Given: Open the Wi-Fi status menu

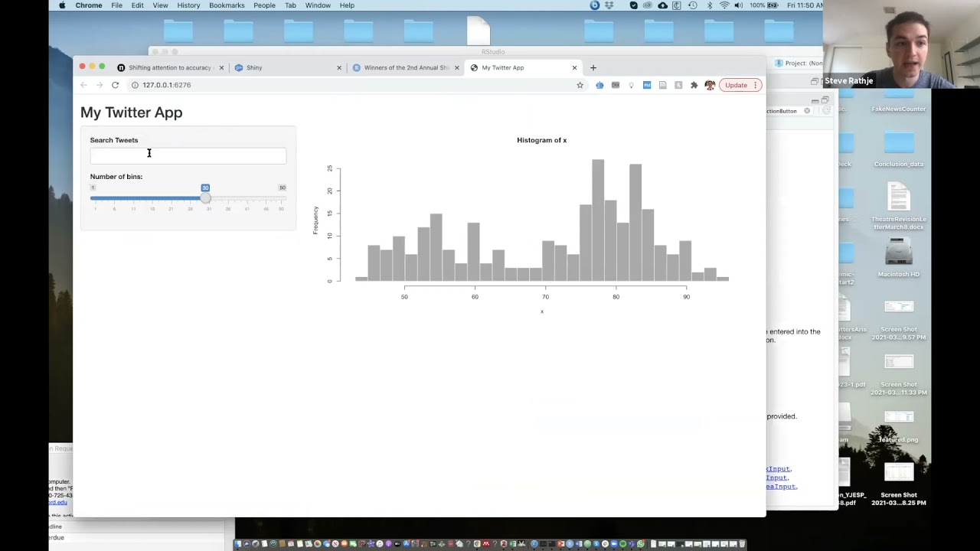Looking at the screenshot, I should [x=724, y=5].
